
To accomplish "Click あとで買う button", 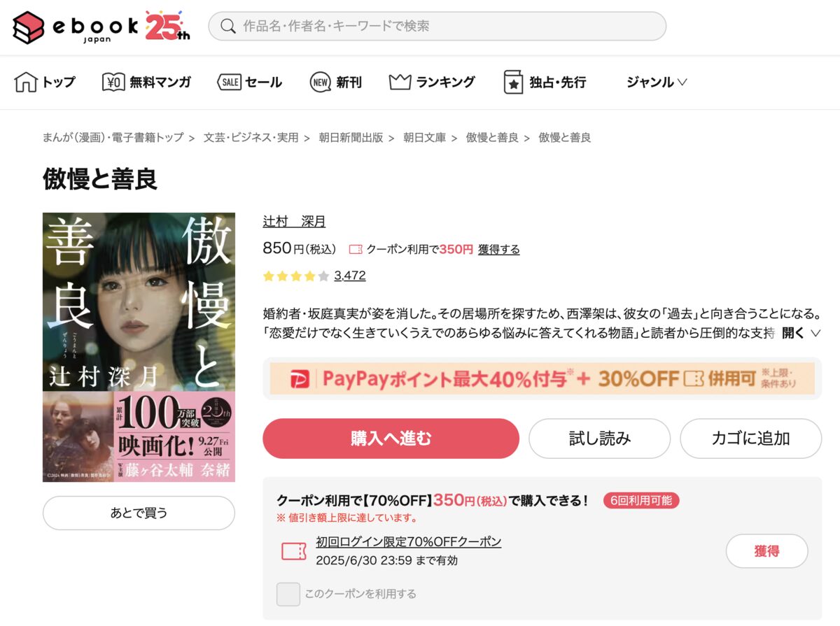I will pyautogui.click(x=139, y=513).
